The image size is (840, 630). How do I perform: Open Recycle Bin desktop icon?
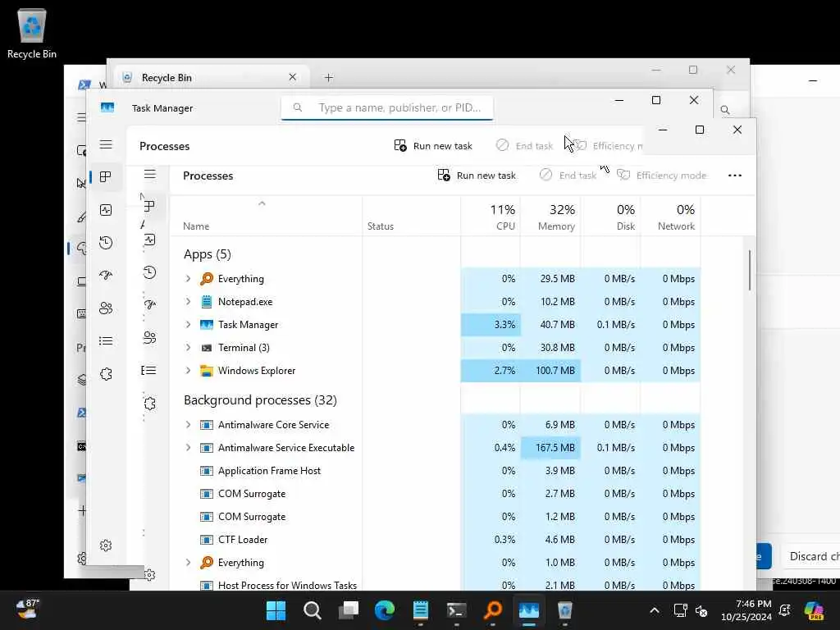pyautogui.click(x=32, y=33)
